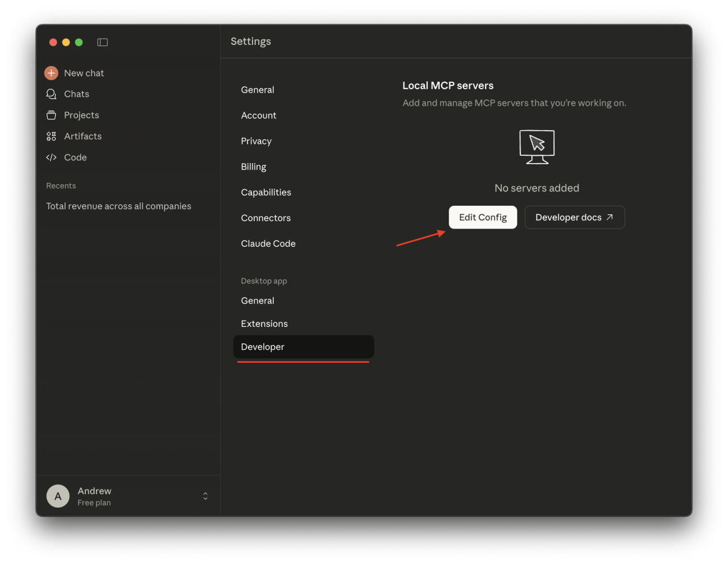
Task: Expand the account plan menu
Action: [205, 496]
